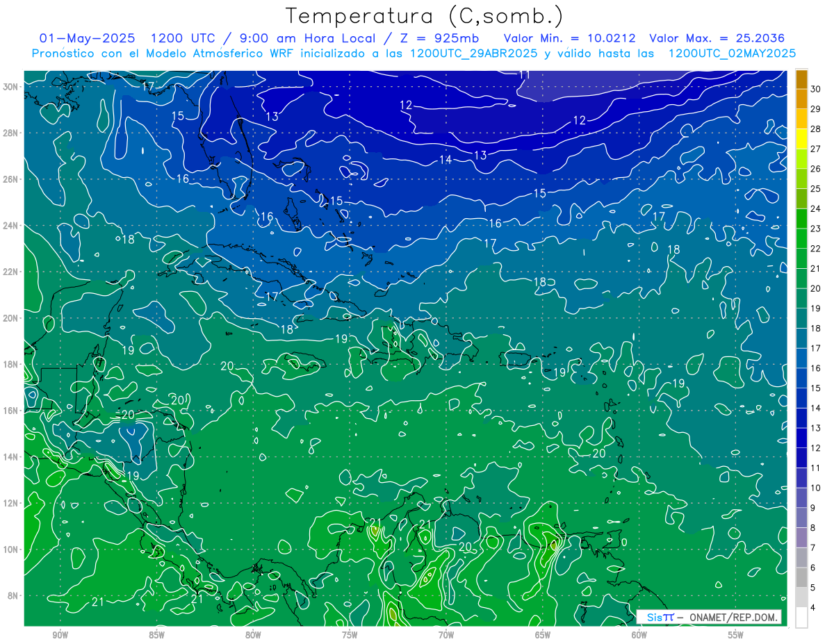Click the purple band between 7 and 8 on the legend

801,538
